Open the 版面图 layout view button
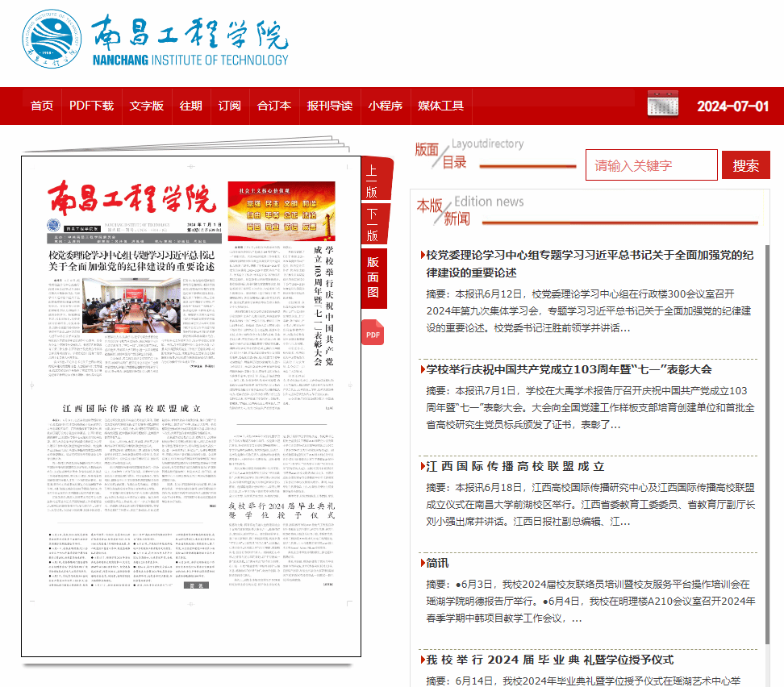 373,277
